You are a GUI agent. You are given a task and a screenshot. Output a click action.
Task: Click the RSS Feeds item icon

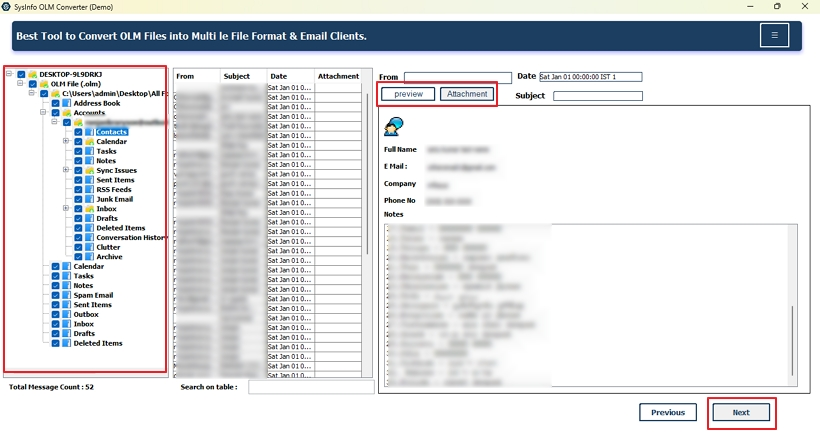(x=89, y=189)
